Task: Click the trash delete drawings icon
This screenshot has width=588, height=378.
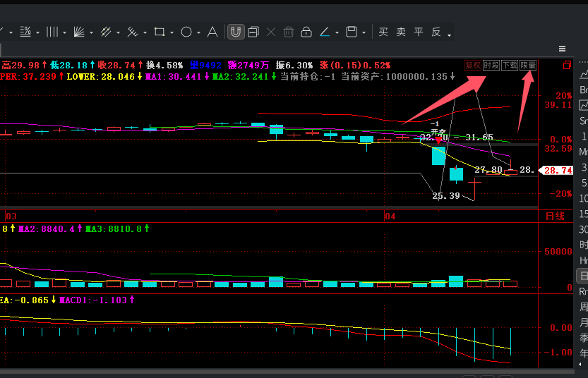Action: tap(289, 32)
